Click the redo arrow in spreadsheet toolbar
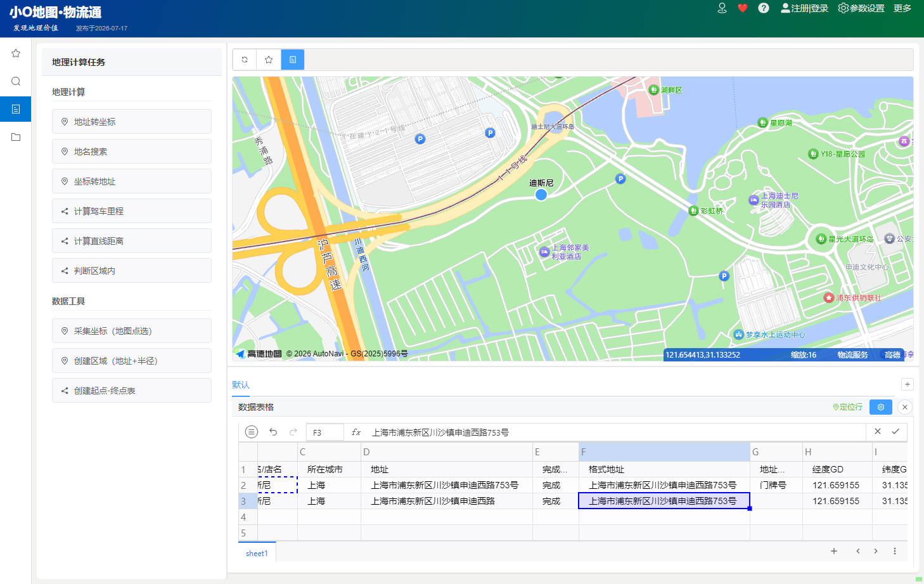Image resolution: width=924 pixels, height=584 pixels. click(293, 432)
